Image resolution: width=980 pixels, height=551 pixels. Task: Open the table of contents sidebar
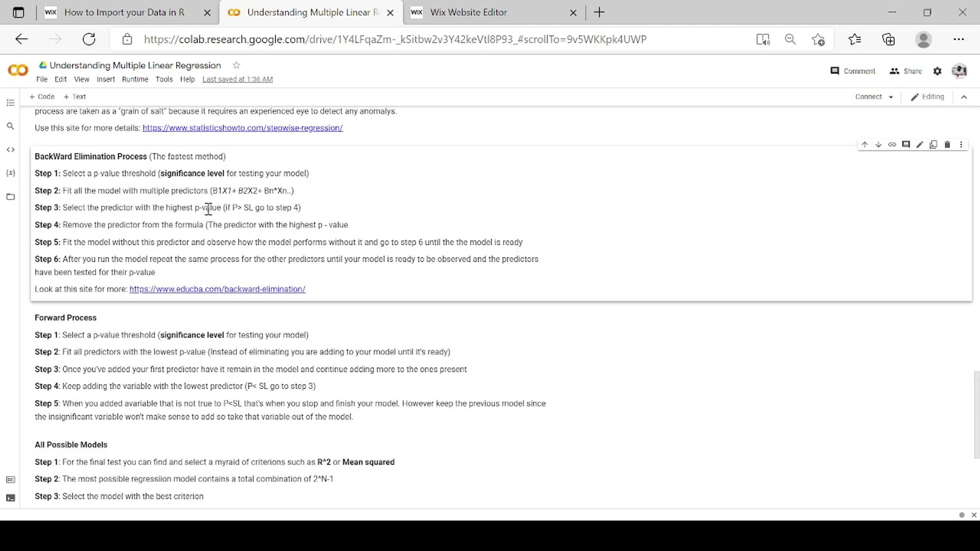(11, 103)
